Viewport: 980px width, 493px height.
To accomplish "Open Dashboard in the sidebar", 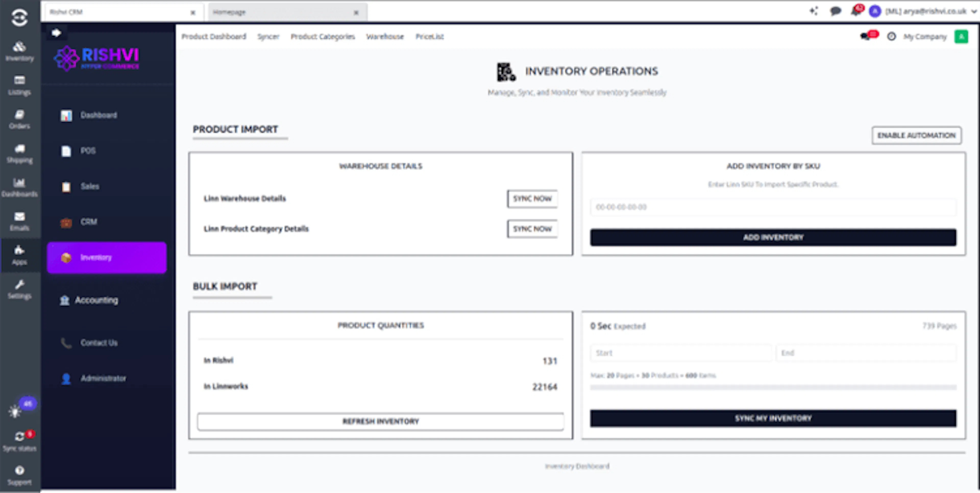I will coord(106,115).
